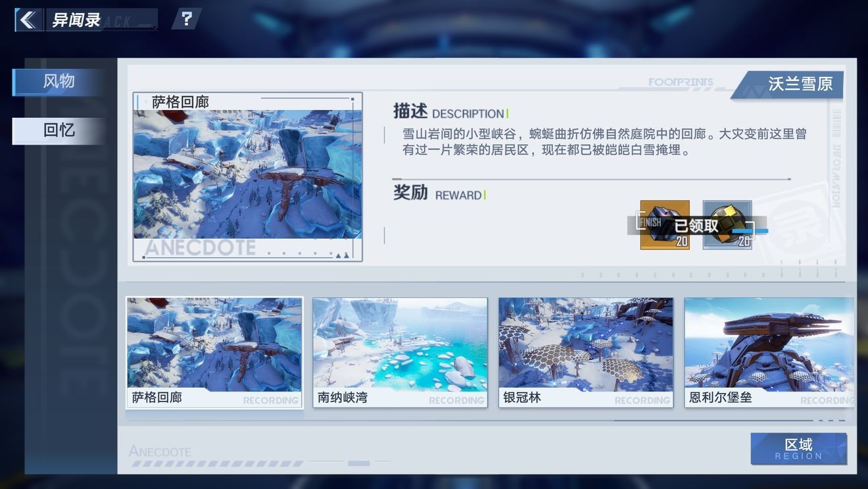
Task: Select the 银冠林 thumbnail
Action: click(x=585, y=351)
